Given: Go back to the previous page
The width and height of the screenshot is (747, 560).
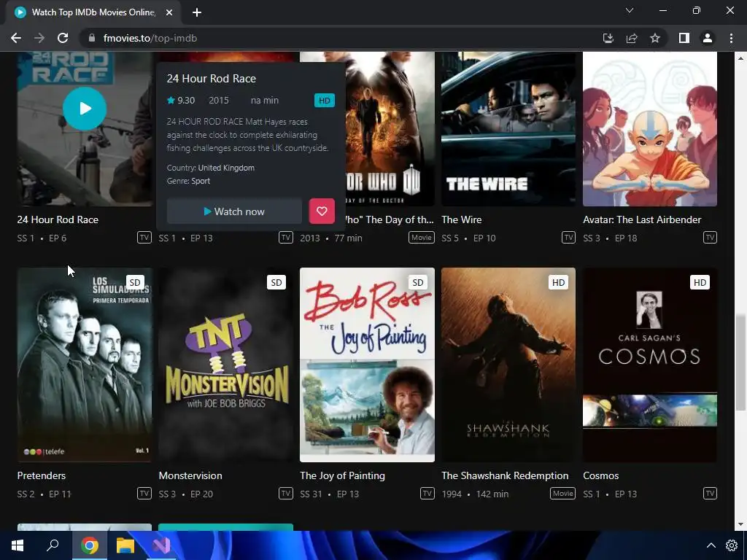Looking at the screenshot, I should coord(16,38).
